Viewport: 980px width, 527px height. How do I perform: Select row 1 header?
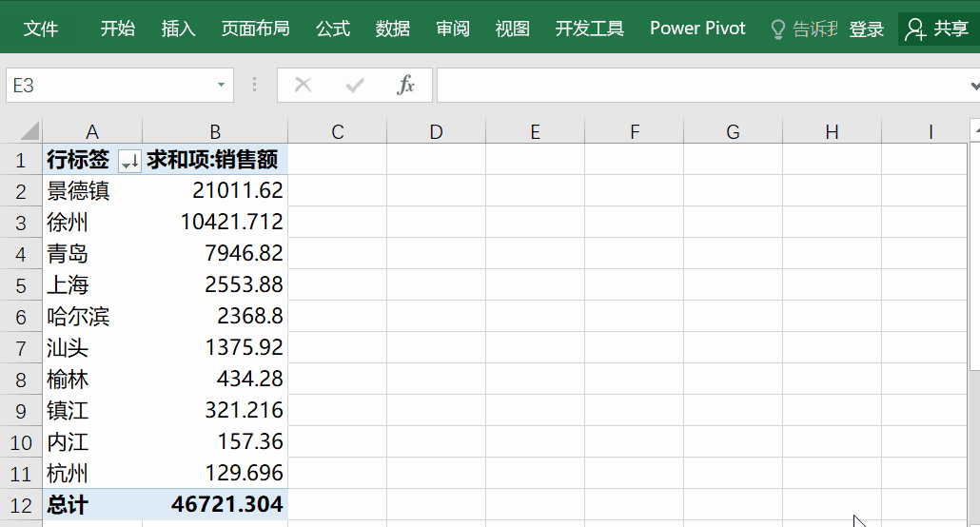[21, 160]
